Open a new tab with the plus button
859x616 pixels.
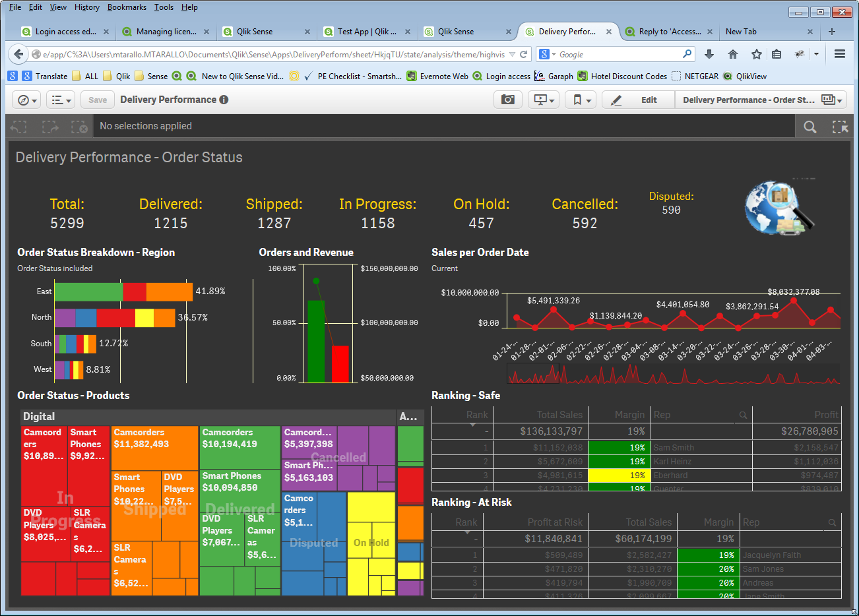click(x=832, y=31)
